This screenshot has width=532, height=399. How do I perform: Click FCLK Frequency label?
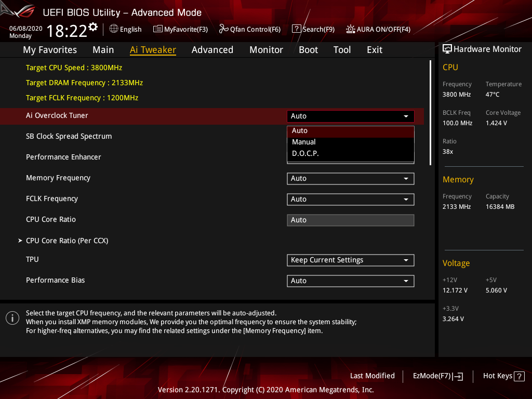tap(52, 198)
